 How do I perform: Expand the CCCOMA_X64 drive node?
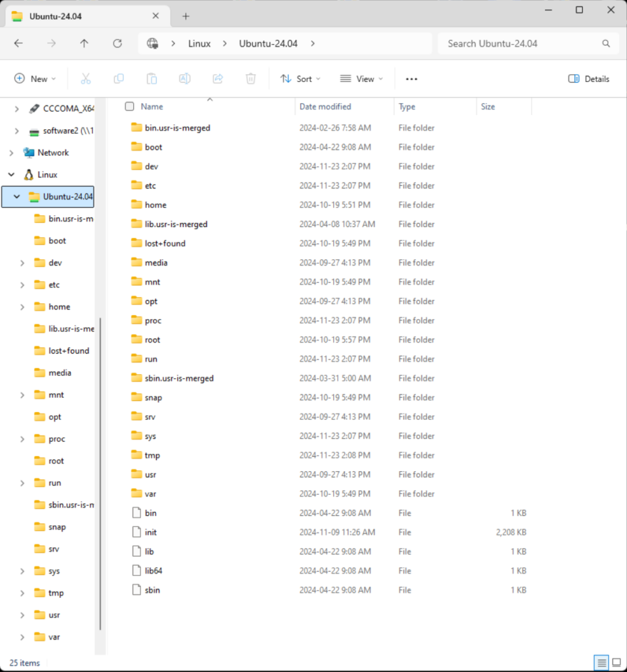click(x=16, y=109)
